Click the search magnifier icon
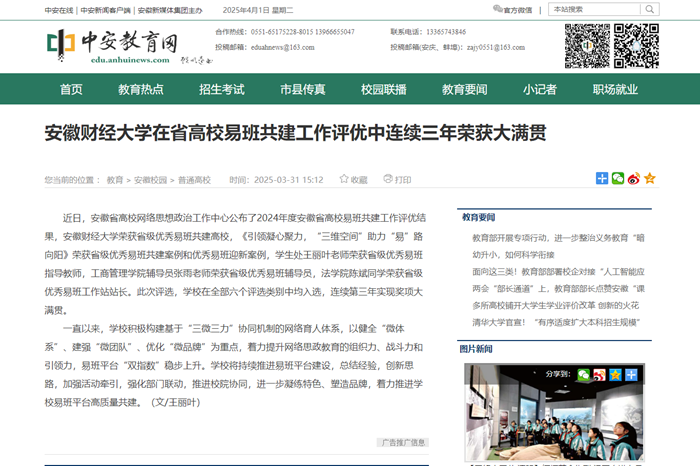700x466 pixels. (650, 9)
